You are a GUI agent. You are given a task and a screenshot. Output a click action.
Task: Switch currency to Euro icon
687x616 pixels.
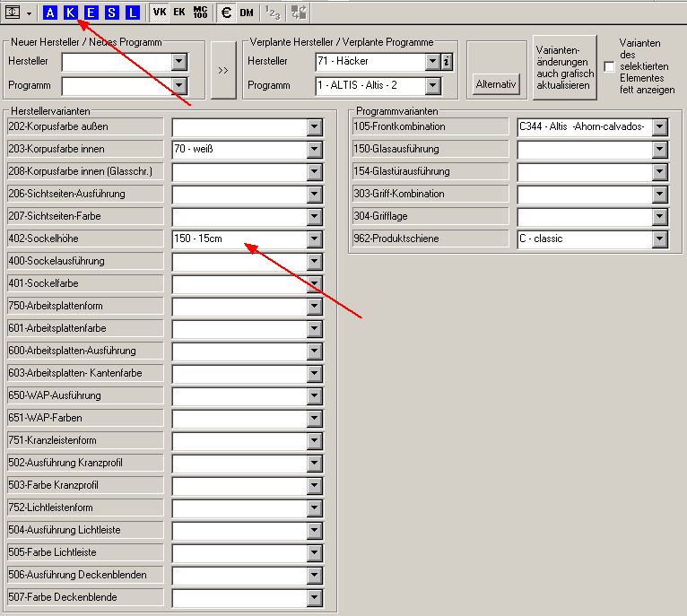coord(225,12)
